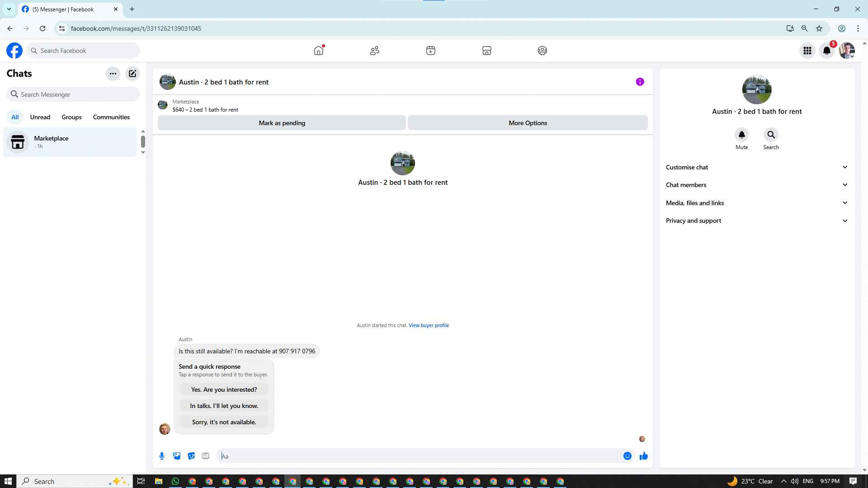Expand Chat members section

[757, 185]
